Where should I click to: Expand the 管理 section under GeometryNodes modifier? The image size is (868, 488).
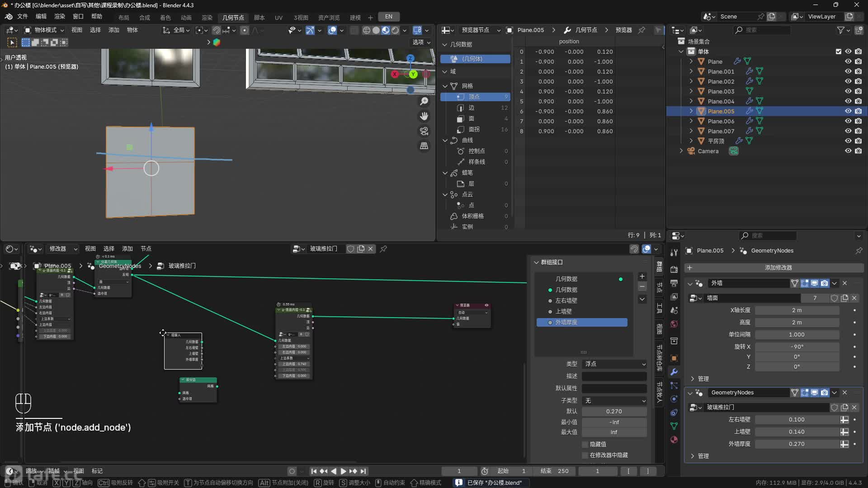(692, 456)
